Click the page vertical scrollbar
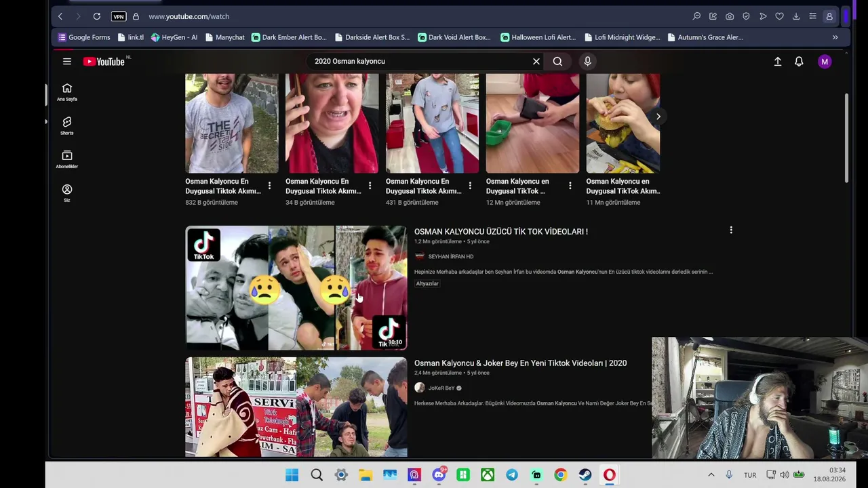868x488 pixels. point(846,138)
